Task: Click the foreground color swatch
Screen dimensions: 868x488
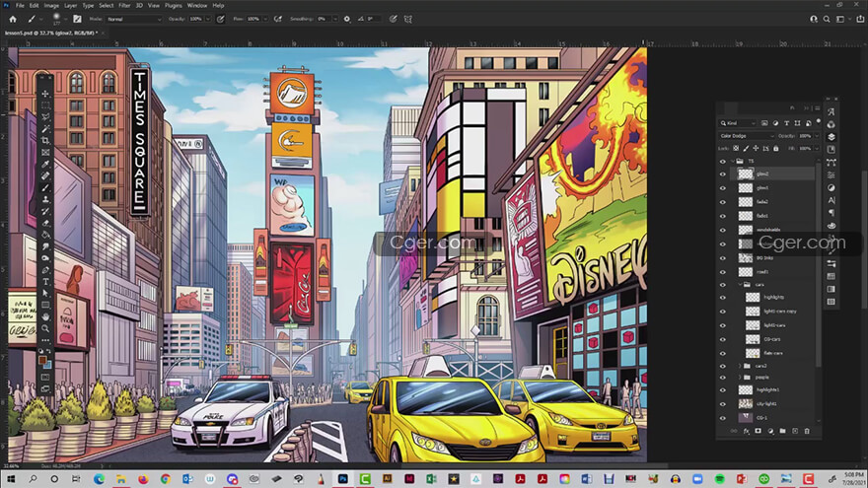Action: [x=42, y=361]
